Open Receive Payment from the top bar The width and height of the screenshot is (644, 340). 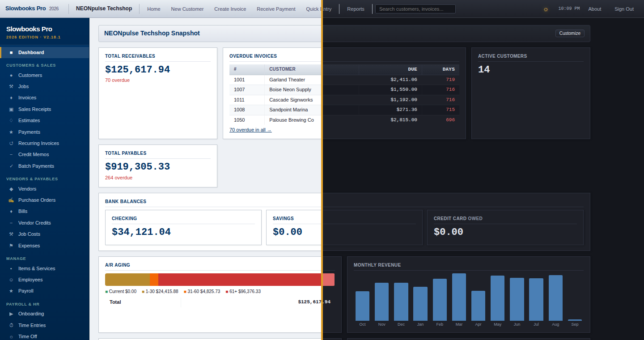(276, 9)
